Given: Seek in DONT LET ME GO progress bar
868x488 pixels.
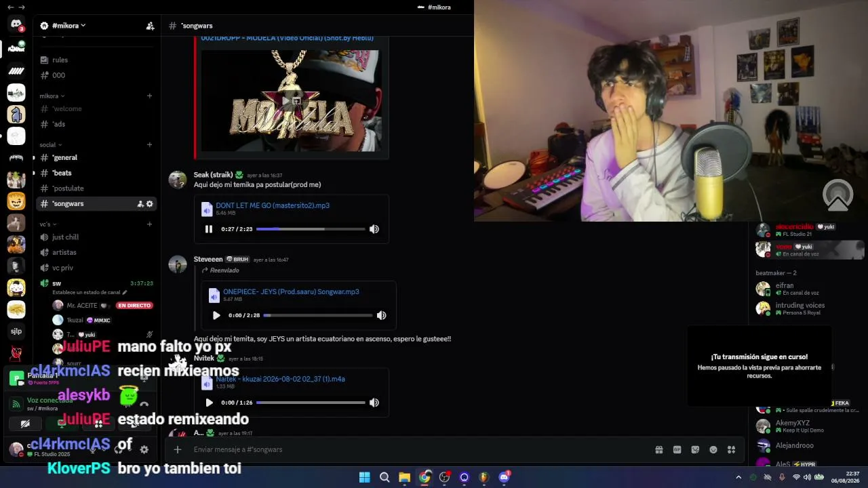Looking at the screenshot, I should coord(311,229).
